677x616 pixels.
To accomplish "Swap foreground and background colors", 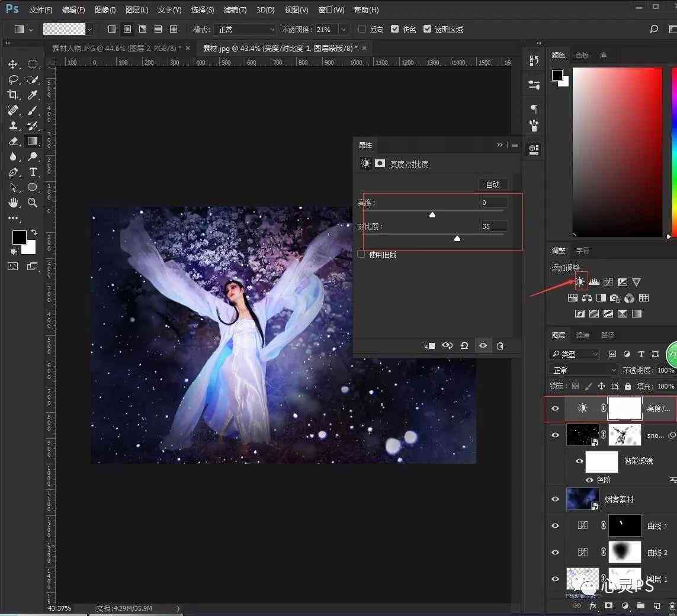I will 34,232.
